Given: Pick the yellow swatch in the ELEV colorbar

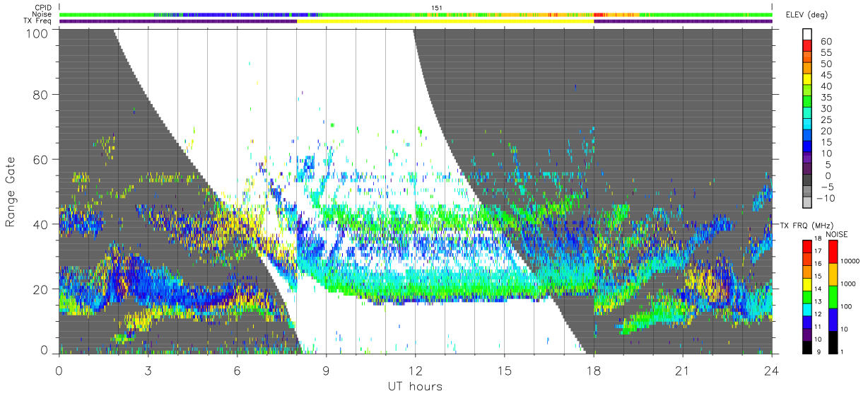Looking at the screenshot, I should [x=807, y=79].
